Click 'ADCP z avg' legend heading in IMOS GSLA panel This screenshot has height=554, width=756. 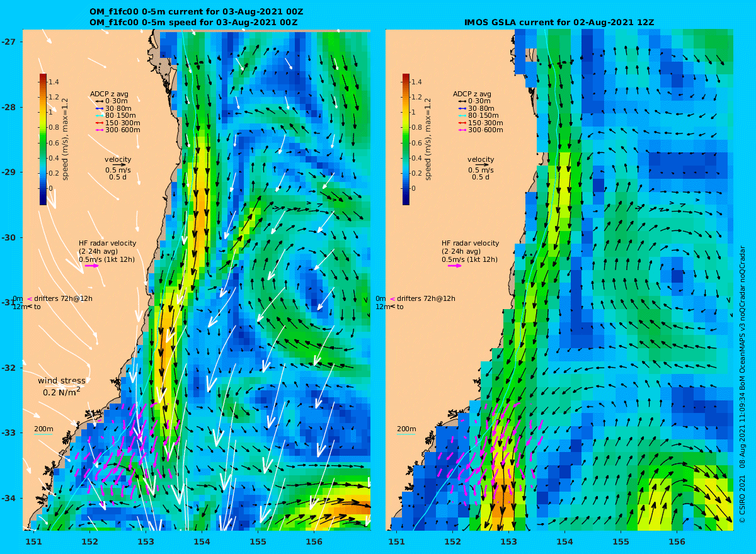472,94
